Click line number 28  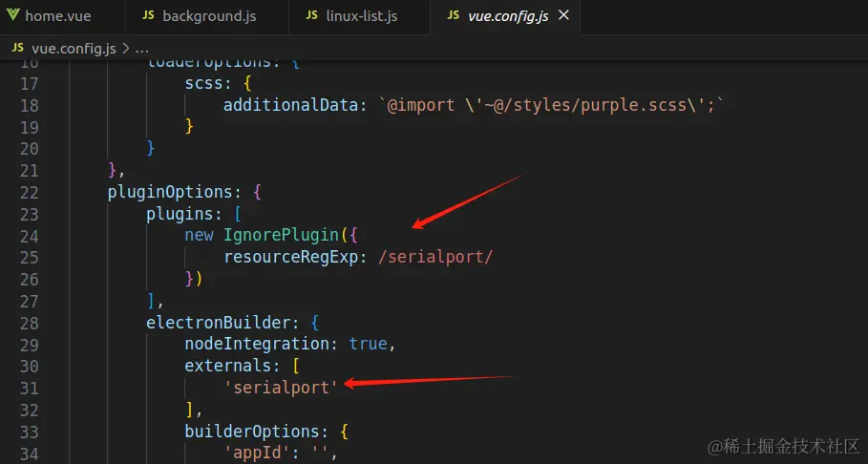[29, 323]
